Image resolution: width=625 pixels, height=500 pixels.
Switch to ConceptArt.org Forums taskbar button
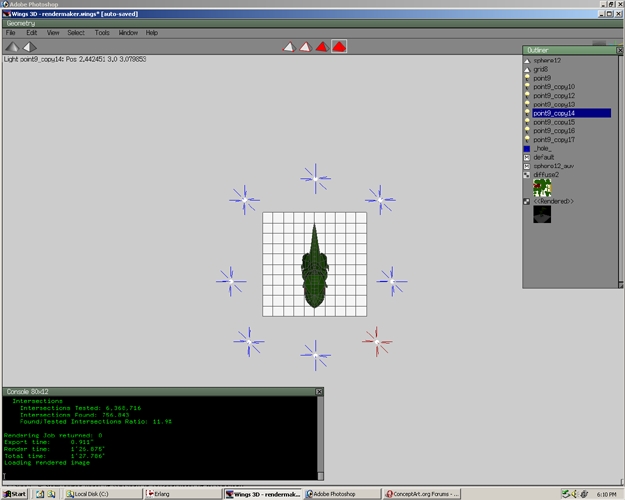point(422,494)
